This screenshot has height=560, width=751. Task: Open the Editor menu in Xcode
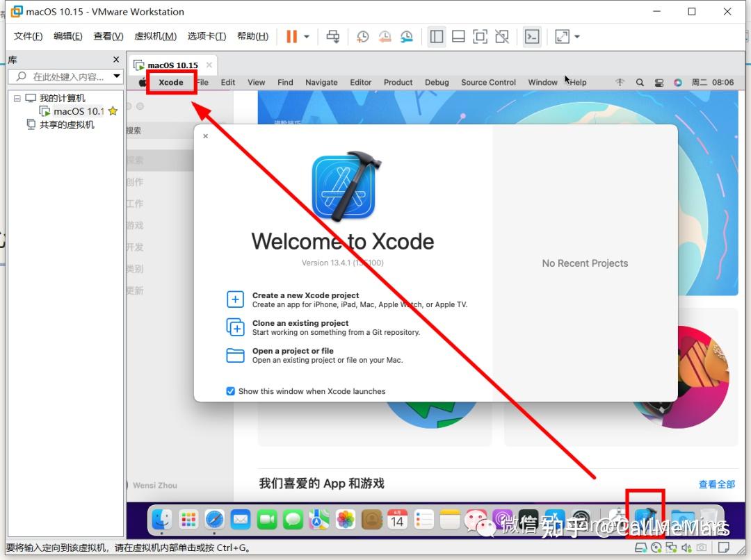tap(361, 82)
